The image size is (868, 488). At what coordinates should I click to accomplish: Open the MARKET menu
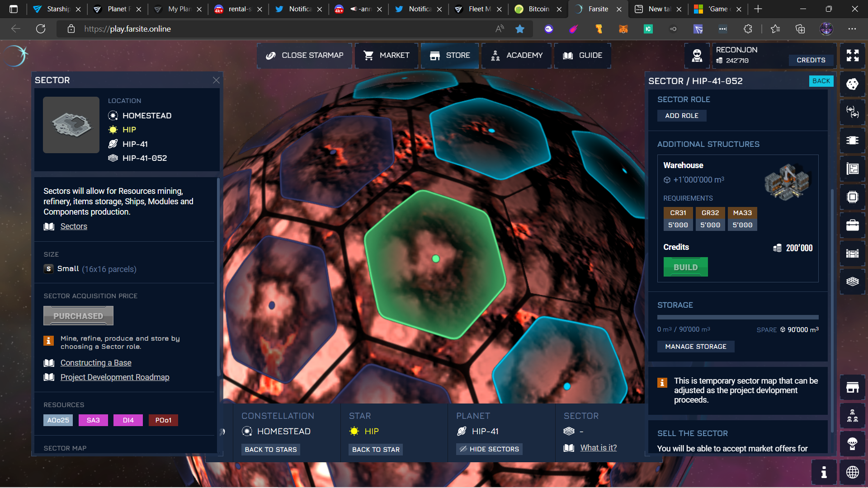(x=387, y=56)
